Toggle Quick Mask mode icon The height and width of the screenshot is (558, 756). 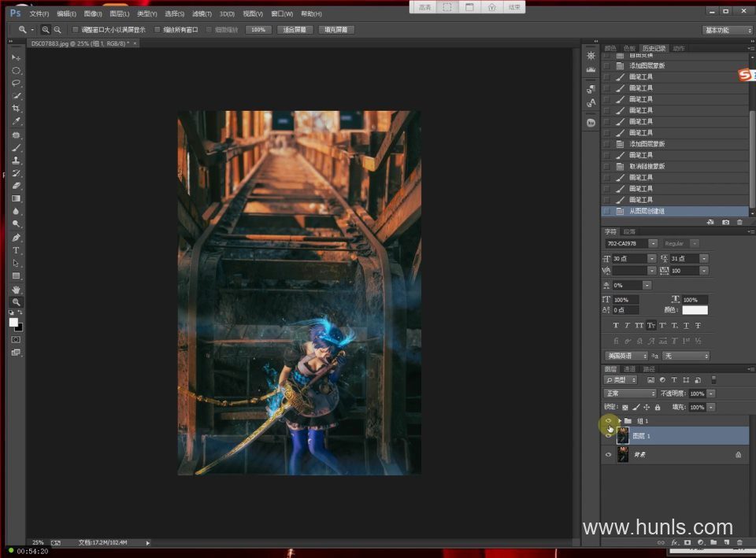[16, 340]
